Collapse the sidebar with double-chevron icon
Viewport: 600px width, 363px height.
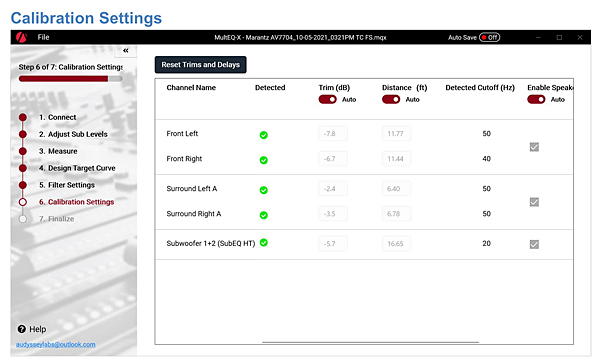(126, 50)
